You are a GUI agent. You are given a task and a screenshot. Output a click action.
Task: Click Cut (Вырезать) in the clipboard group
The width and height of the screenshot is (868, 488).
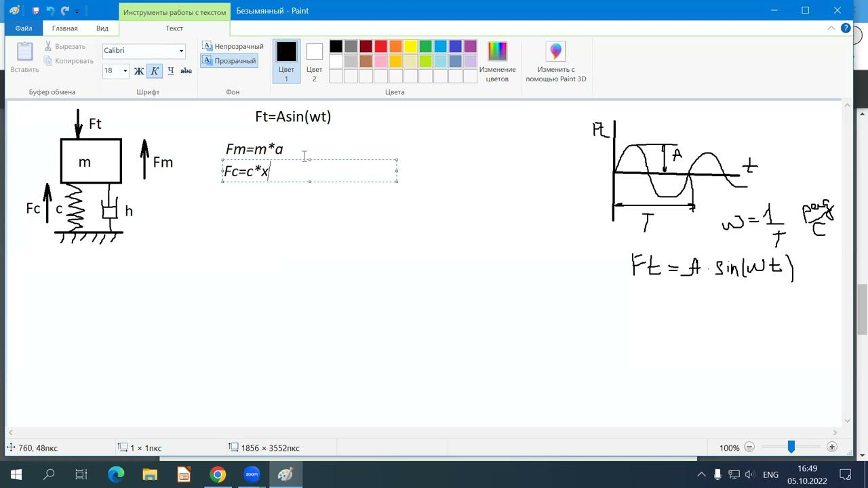[x=65, y=46]
